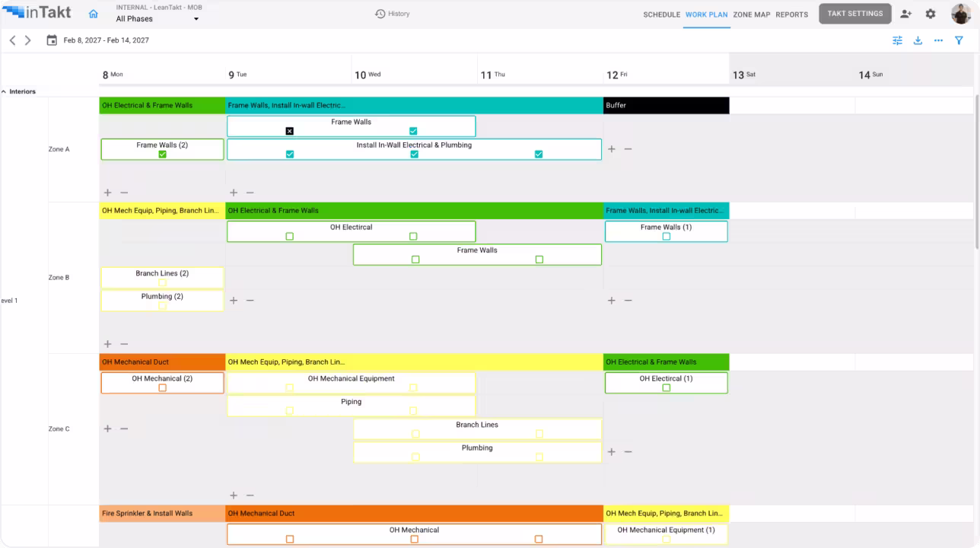Check the Plumbing (2) checkbox

162,306
